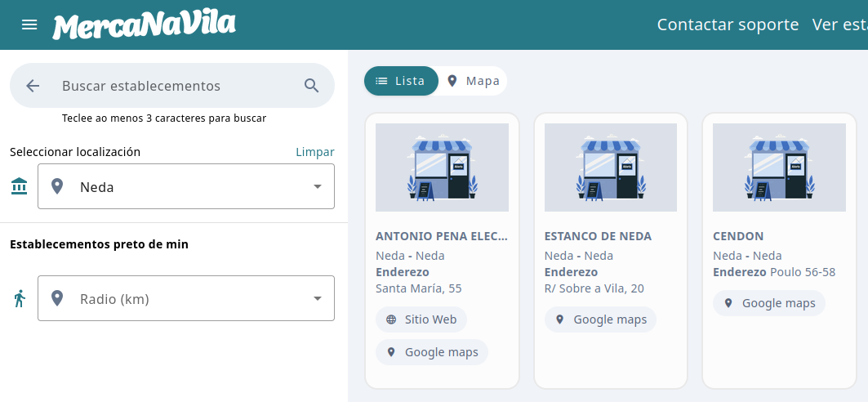This screenshot has width=868, height=402.
Task: Click Limpar to clear the location
Action: coord(314,152)
